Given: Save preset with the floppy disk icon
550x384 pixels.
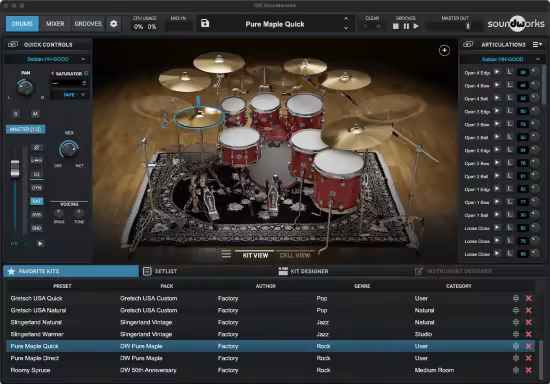Looking at the screenshot, I should click(x=205, y=23).
